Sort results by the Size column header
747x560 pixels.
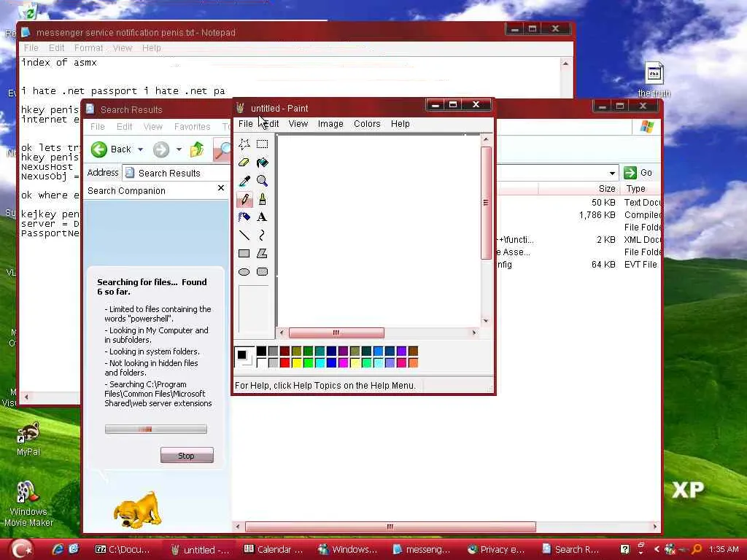[578, 189]
